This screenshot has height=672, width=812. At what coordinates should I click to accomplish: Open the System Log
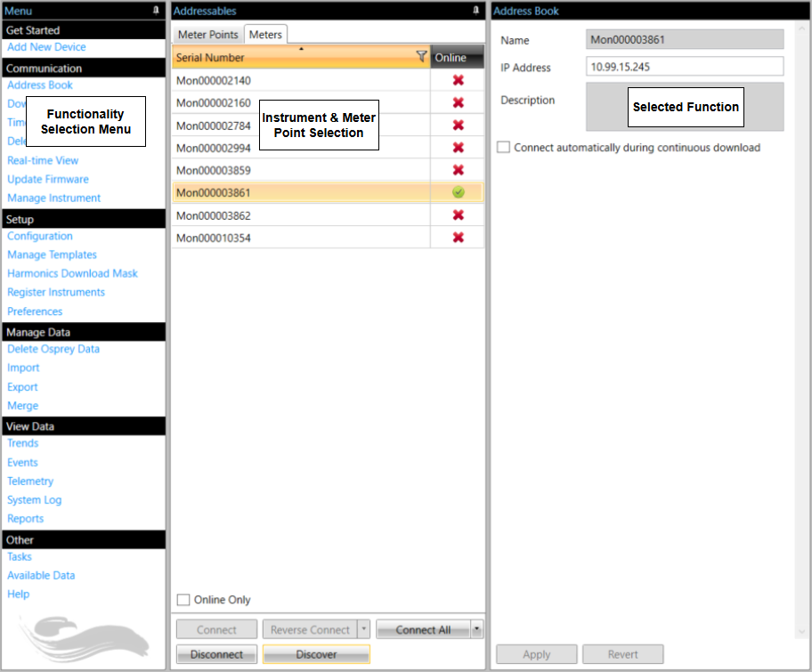click(x=34, y=499)
